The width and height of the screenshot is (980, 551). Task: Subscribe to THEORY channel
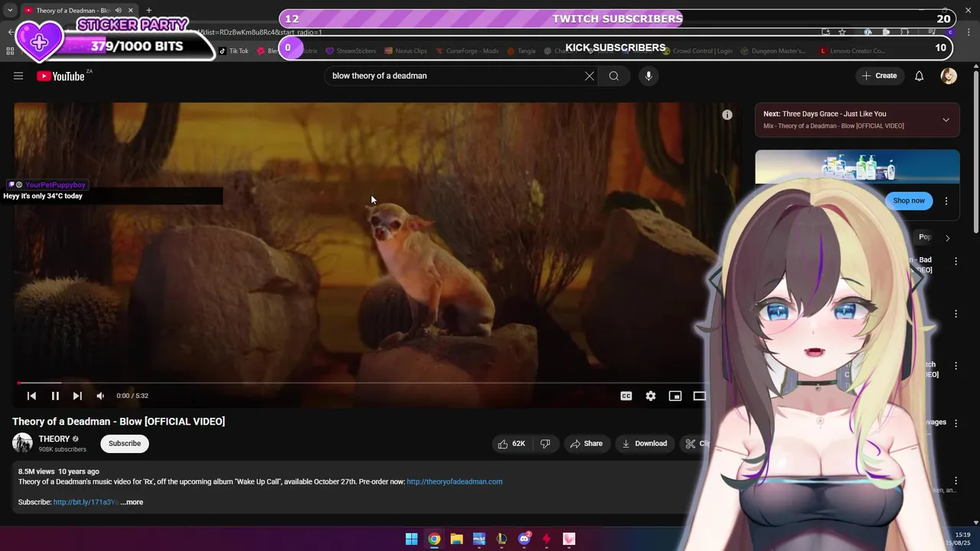point(124,443)
